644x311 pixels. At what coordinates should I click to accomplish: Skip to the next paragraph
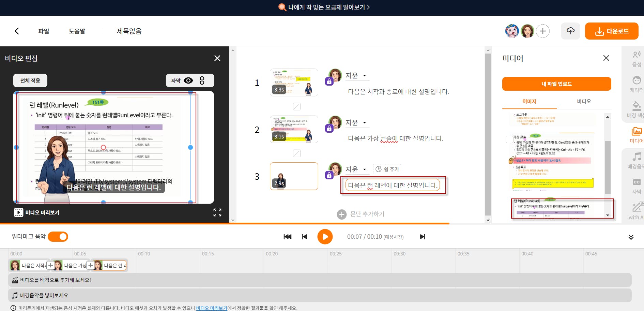[x=423, y=237]
